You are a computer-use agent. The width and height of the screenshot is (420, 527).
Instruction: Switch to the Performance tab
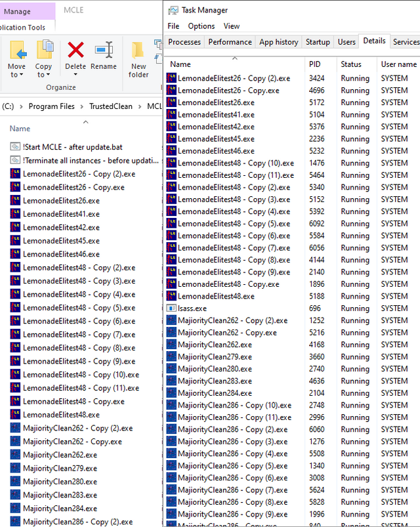tap(230, 42)
